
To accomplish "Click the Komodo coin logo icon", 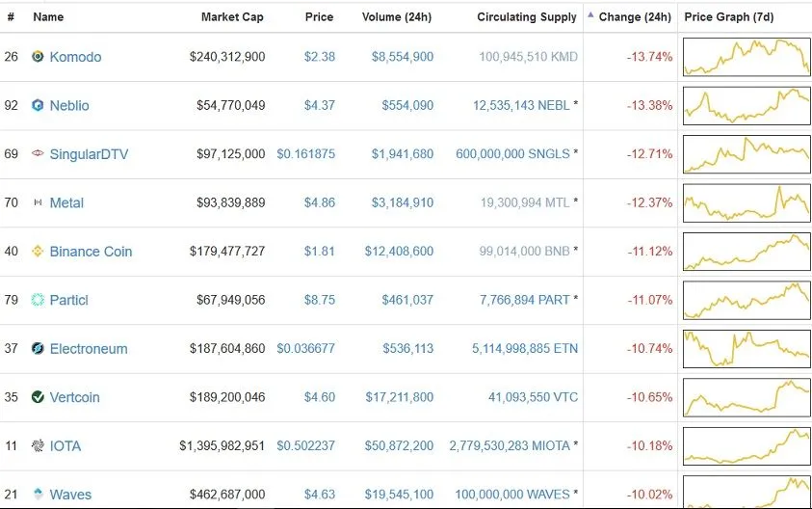I will coord(38,56).
